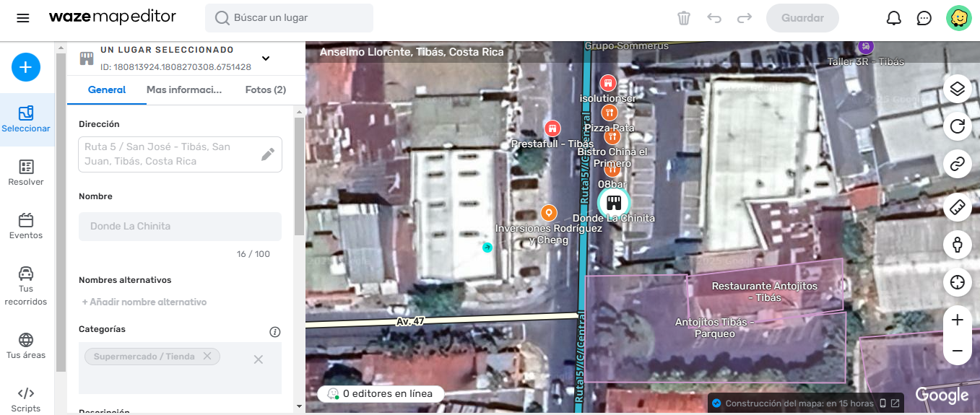Click the Guardar button
The image size is (980, 415).
click(x=802, y=18)
